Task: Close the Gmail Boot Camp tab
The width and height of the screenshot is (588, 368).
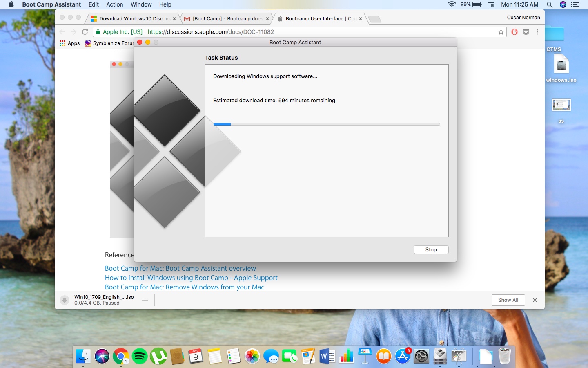Action: 267,19
